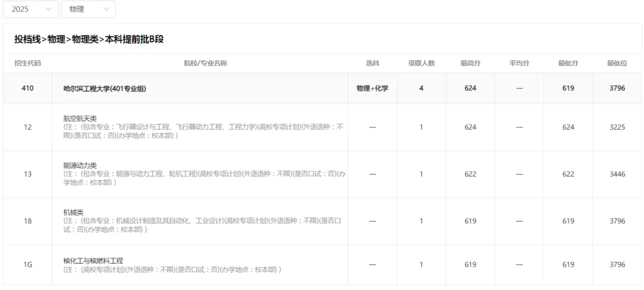Select major code 1G cell
The image size is (644, 290).
point(27,264)
